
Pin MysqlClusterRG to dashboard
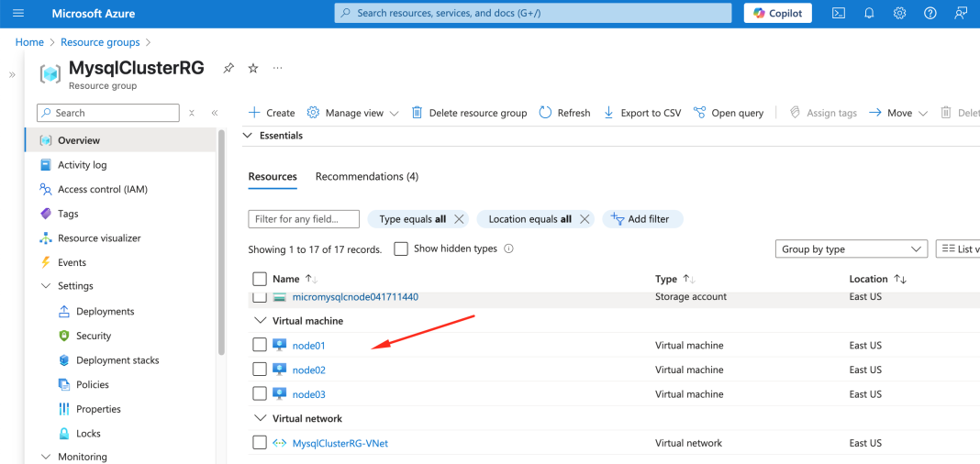point(228,69)
